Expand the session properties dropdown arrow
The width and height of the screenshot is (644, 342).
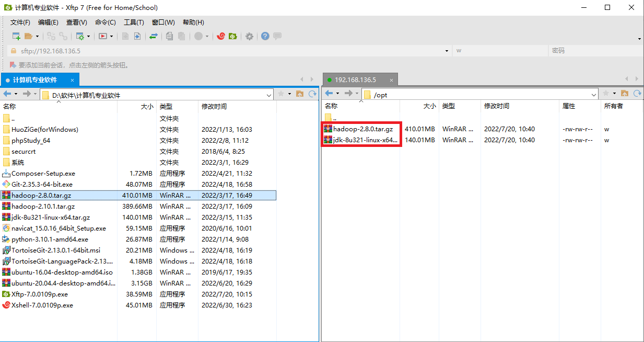coord(88,36)
